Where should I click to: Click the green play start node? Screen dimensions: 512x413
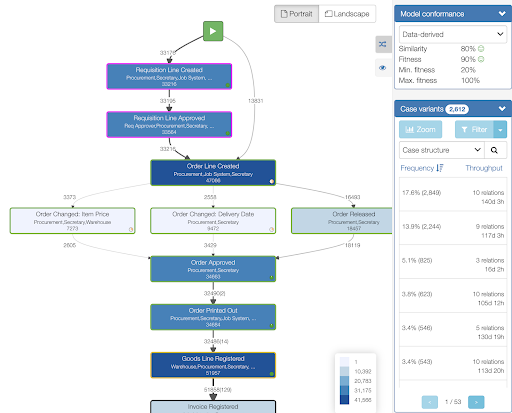tap(213, 31)
